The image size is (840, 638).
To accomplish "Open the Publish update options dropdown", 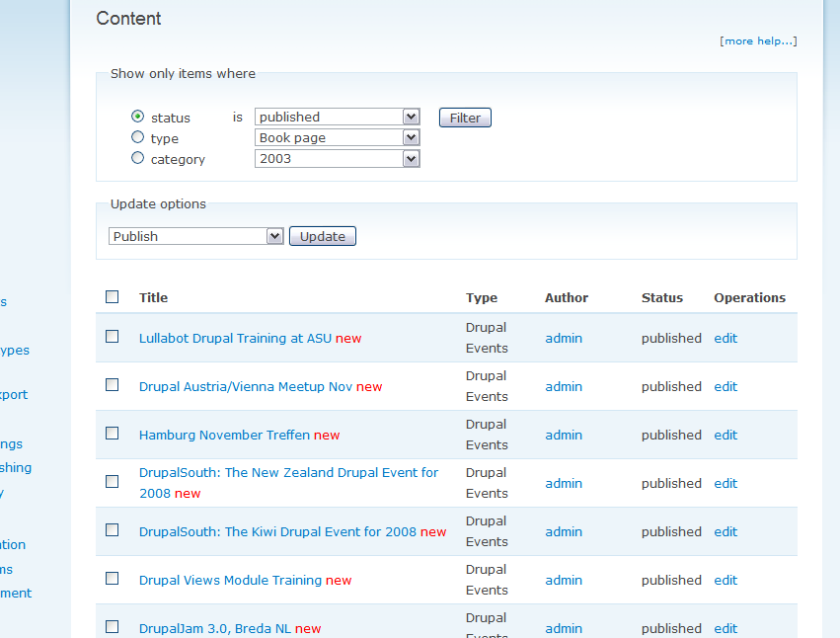I will click(195, 236).
